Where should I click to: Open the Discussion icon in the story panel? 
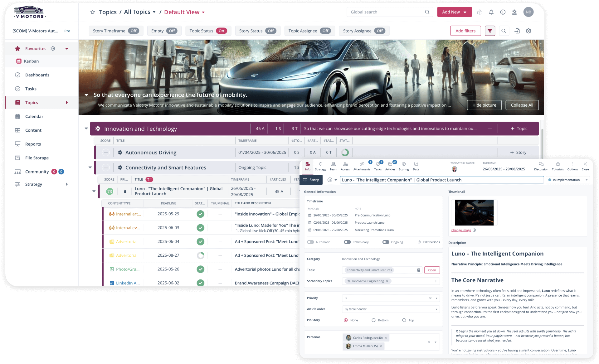pos(541,166)
